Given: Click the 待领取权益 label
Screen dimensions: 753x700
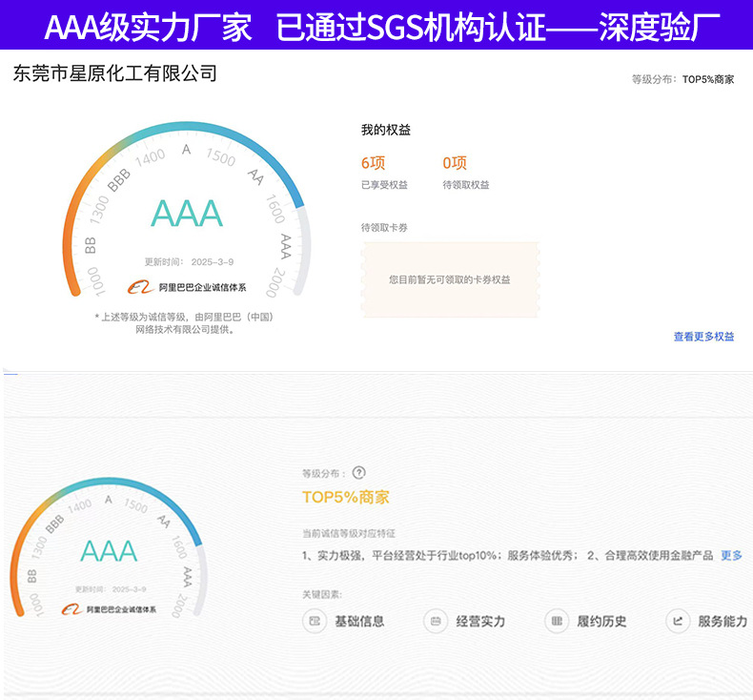Looking at the screenshot, I should 466,185.
